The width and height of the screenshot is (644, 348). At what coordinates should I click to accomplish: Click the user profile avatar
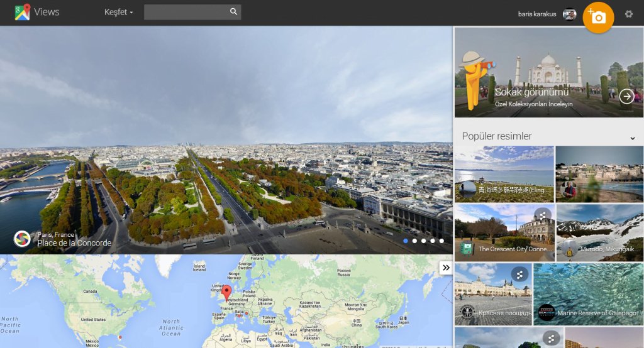pyautogui.click(x=569, y=14)
